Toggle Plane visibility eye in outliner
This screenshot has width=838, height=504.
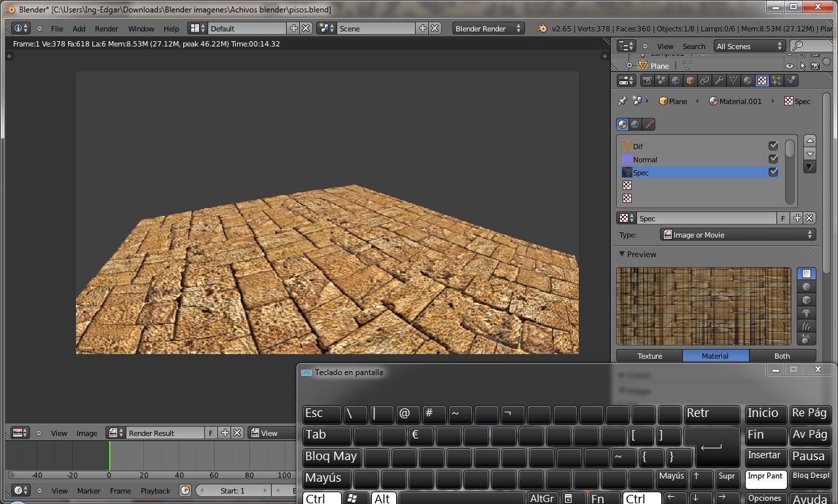pyautogui.click(x=790, y=66)
